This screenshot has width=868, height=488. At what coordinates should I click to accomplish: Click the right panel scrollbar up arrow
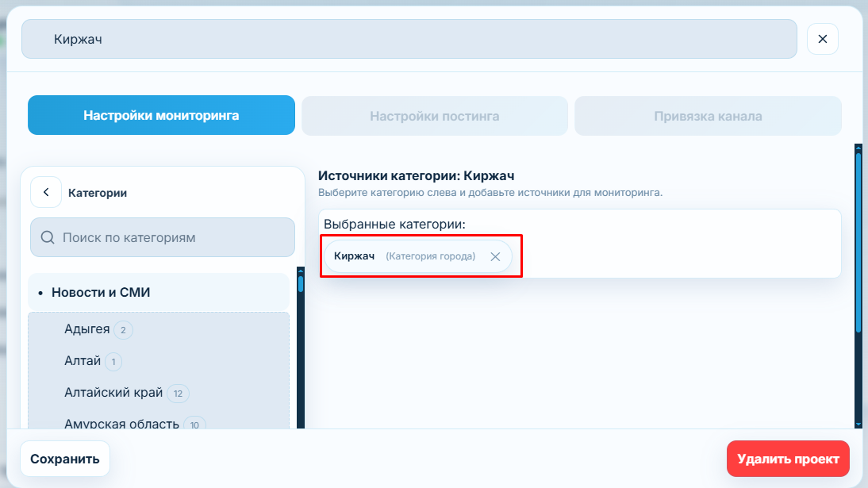pos(858,148)
